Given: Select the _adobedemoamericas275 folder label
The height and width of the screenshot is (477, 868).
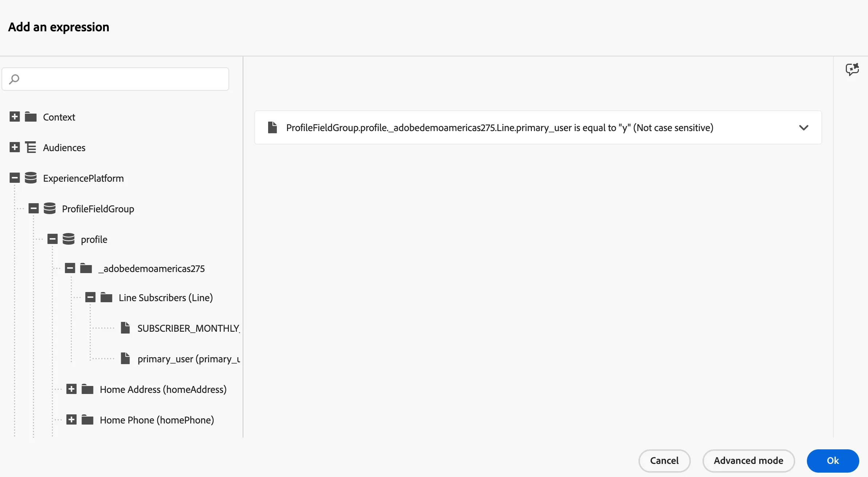Looking at the screenshot, I should point(151,268).
